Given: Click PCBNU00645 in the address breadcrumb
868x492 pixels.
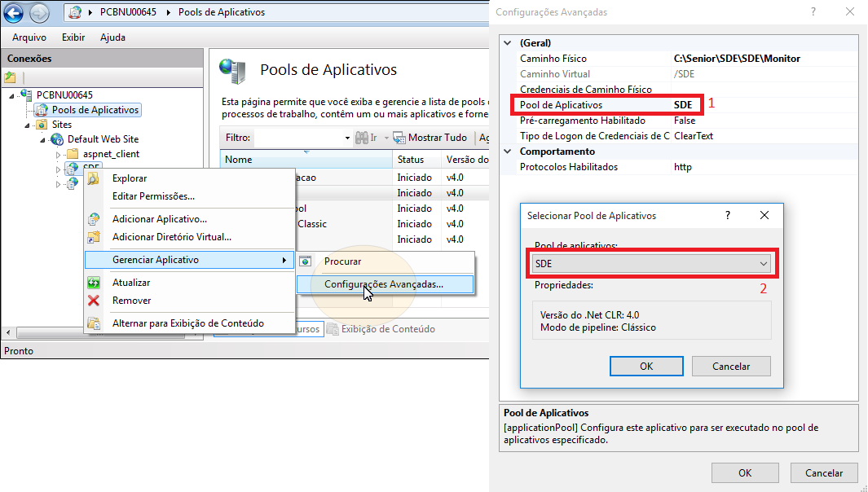Looking at the screenshot, I should point(128,12).
